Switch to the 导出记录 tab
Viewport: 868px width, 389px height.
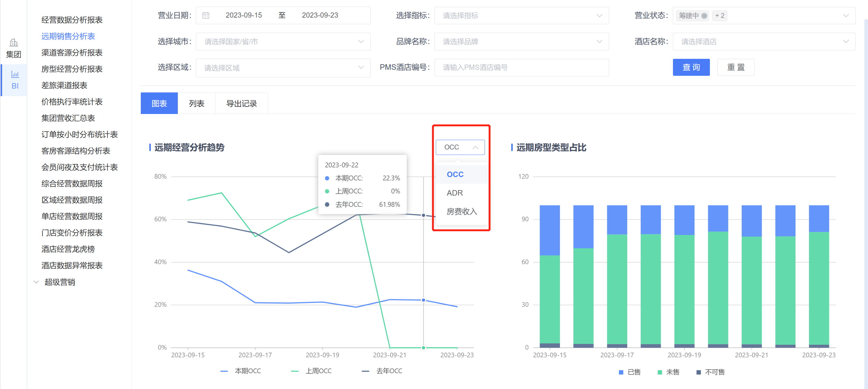coord(241,103)
